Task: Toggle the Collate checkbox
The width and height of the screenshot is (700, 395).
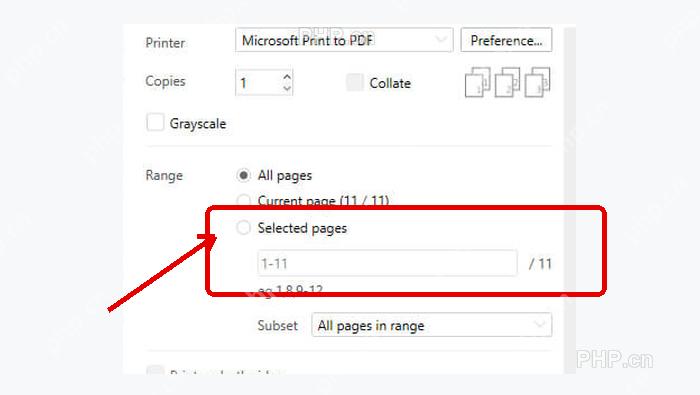Action: coord(354,83)
